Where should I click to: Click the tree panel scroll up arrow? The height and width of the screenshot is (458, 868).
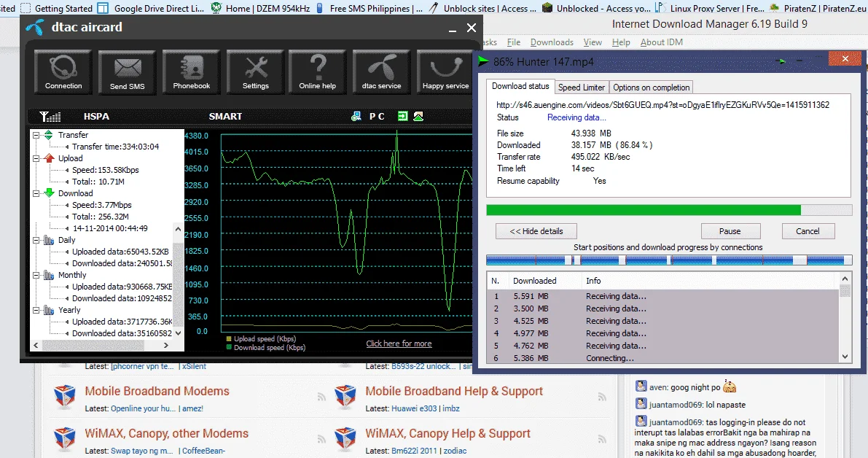[178, 229]
